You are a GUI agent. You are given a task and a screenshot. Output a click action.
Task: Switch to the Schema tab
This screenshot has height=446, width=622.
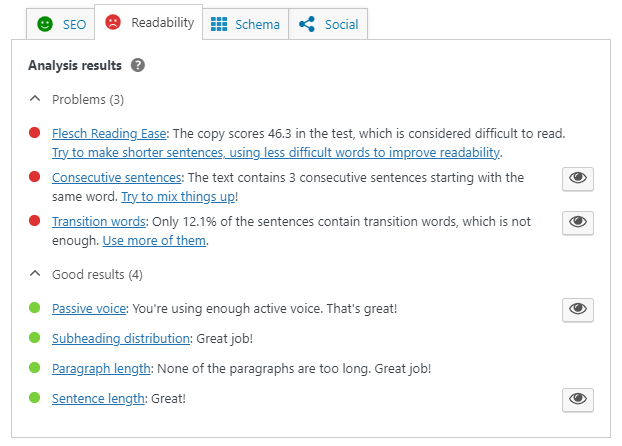[x=246, y=24]
